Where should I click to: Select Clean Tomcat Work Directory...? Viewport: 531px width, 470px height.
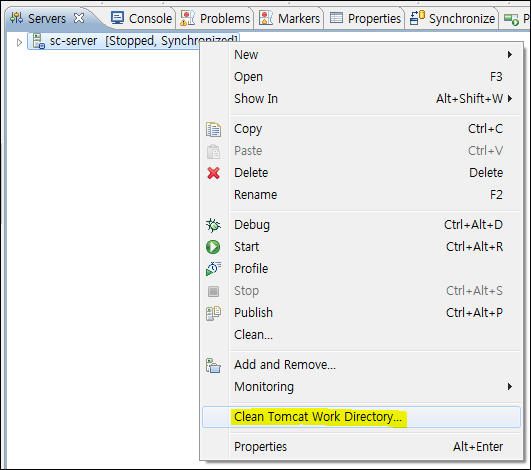361,417
